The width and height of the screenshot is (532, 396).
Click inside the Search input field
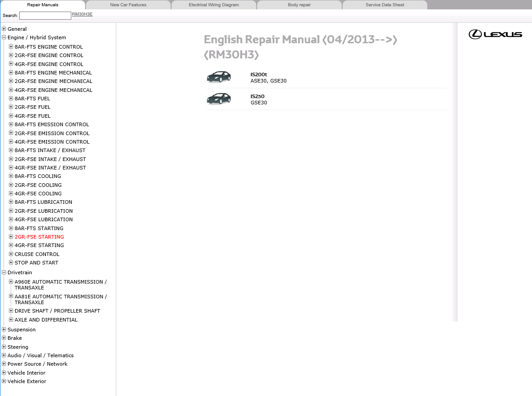point(45,15)
